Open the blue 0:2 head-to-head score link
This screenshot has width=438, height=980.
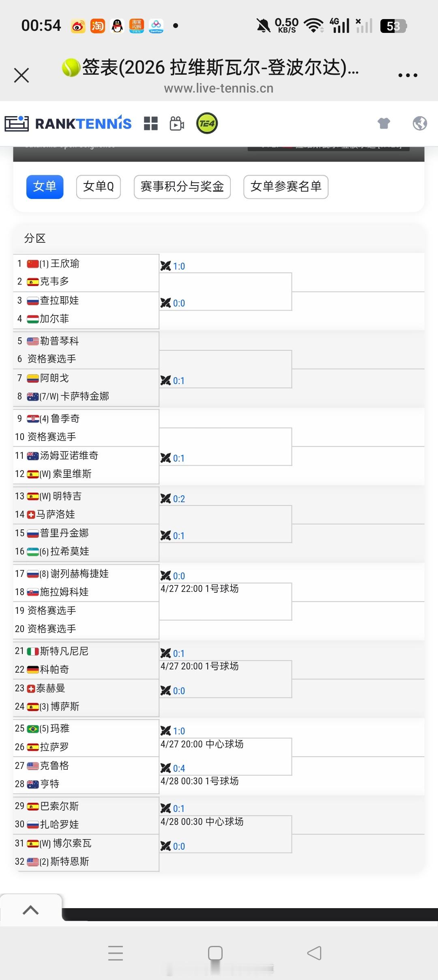pos(178,499)
